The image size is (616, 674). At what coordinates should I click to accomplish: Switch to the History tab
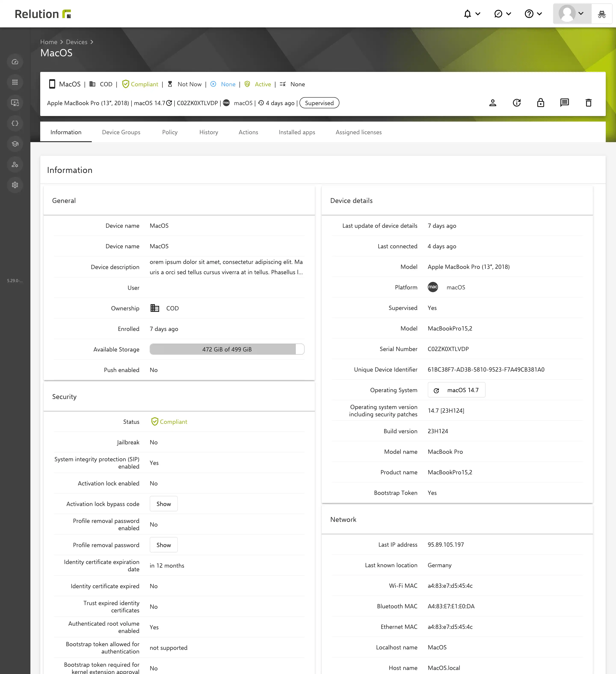click(x=209, y=132)
